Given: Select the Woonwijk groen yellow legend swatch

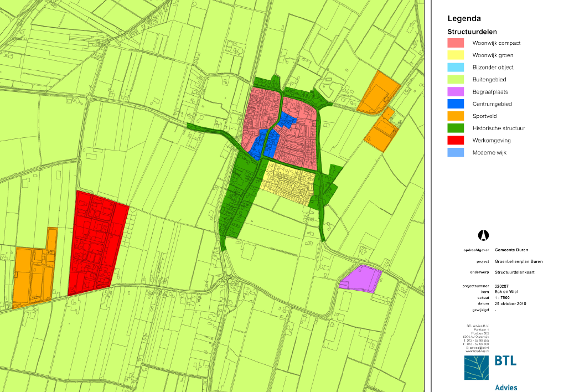Looking at the screenshot, I should tap(456, 55).
